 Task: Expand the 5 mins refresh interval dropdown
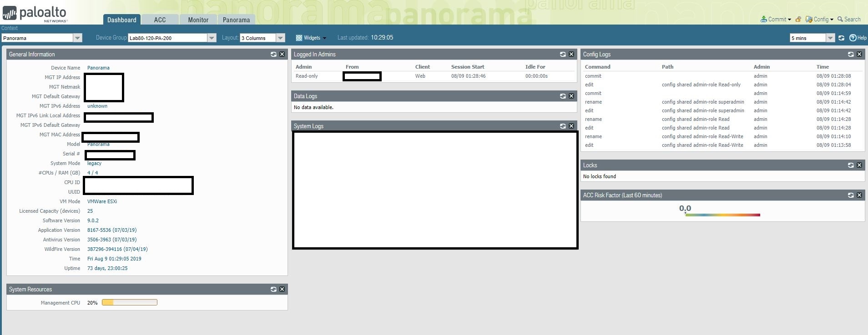coord(830,38)
